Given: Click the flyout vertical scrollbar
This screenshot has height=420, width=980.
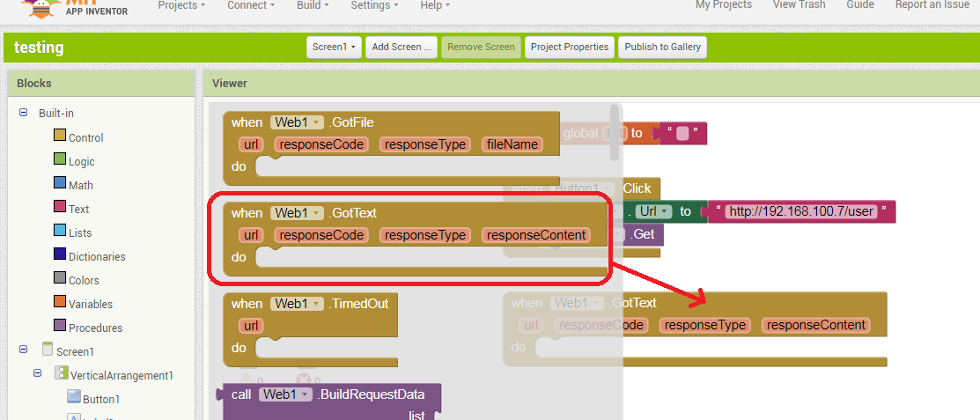Looking at the screenshot, I should tap(615, 132).
